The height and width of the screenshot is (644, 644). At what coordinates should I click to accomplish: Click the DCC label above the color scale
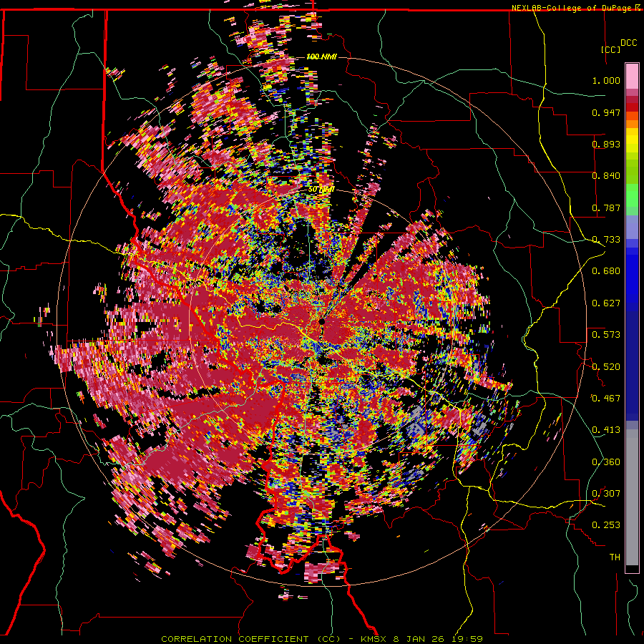pos(628,43)
